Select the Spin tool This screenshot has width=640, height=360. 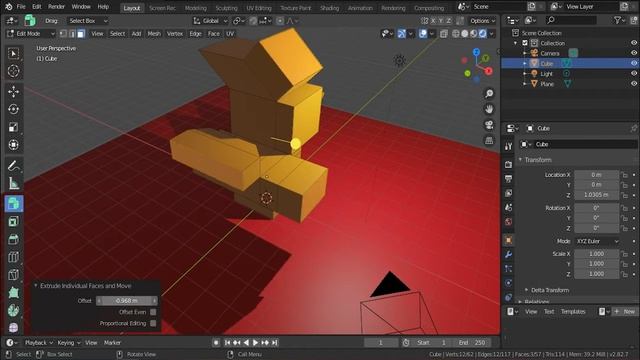[x=13, y=310]
